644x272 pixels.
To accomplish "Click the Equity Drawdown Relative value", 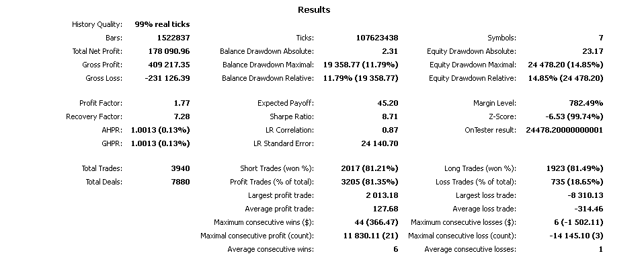I will tap(566, 78).
